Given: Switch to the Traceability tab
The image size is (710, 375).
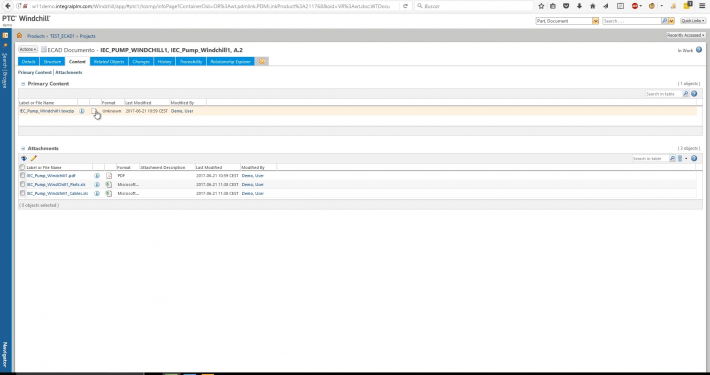Looking at the screenshot, I should click(x=191, y=61).
